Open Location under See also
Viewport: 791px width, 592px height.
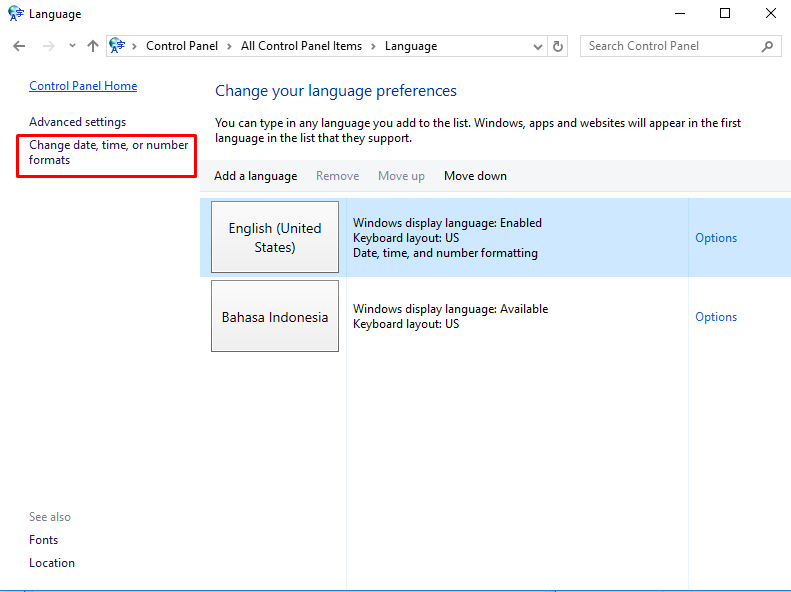52,563
